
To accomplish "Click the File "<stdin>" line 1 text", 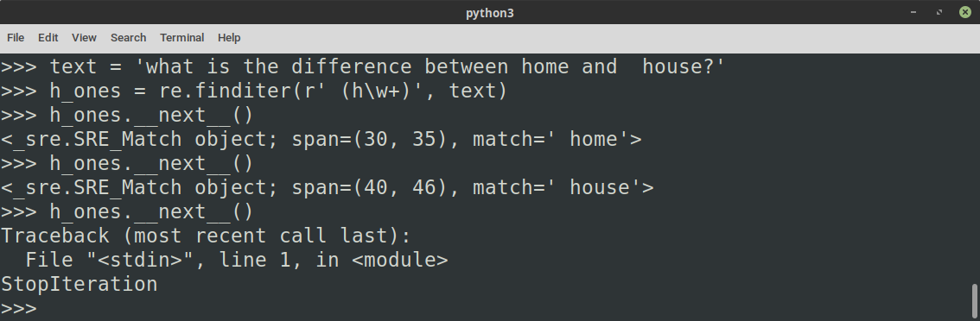I will 237,261.
